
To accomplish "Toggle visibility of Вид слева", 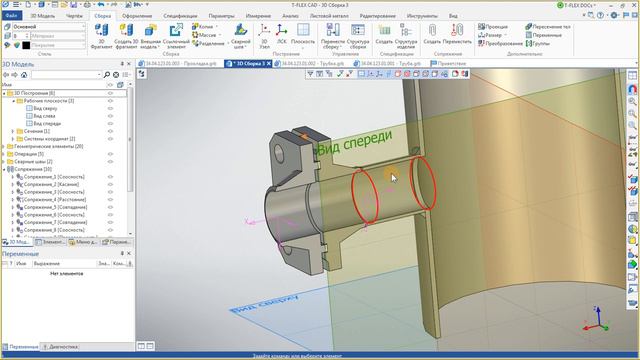I will pyautogui.click(x=110, y=116).
